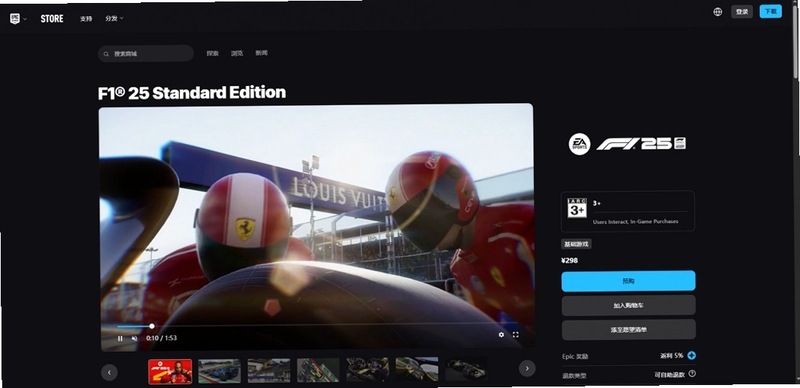Click the previous thumbnails arrow button
The image size is (800, 388).
(x=109, y=372)
